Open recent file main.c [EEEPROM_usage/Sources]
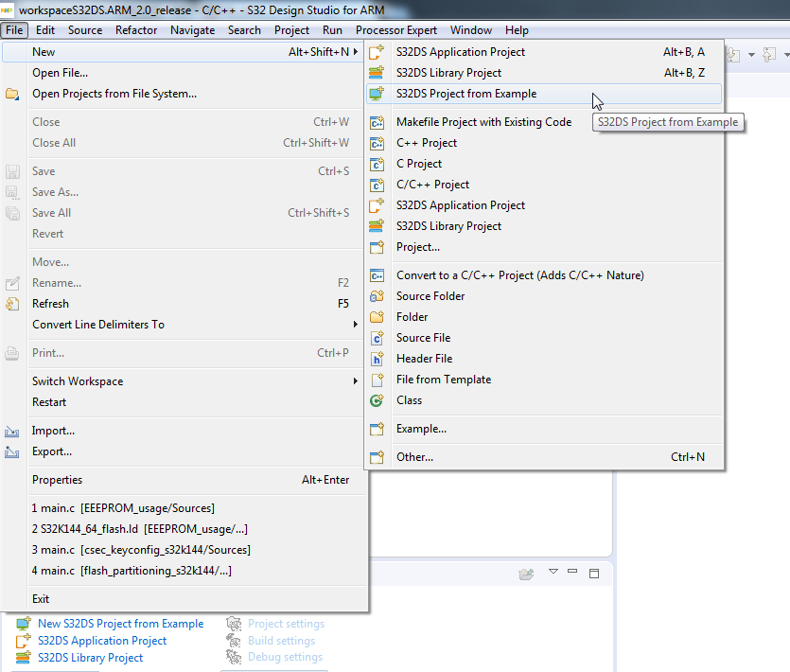 (x=184, y=508)
